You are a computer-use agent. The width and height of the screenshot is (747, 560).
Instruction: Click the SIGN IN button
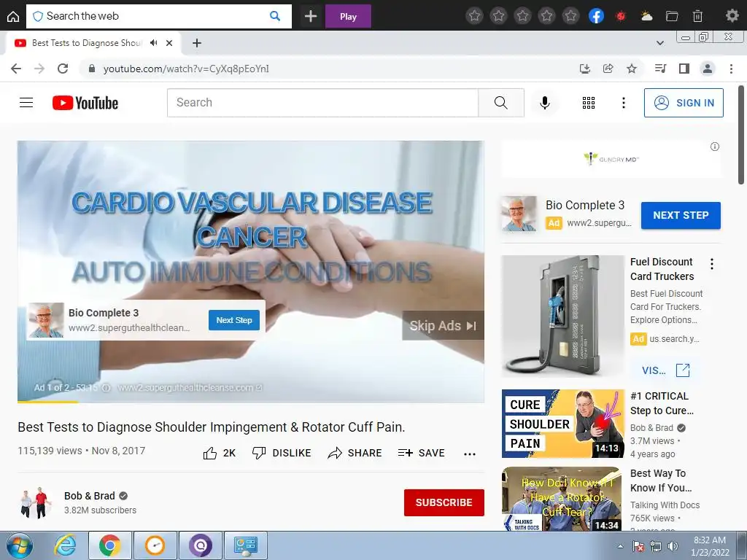pyautogui.click(x=684, y=102)
